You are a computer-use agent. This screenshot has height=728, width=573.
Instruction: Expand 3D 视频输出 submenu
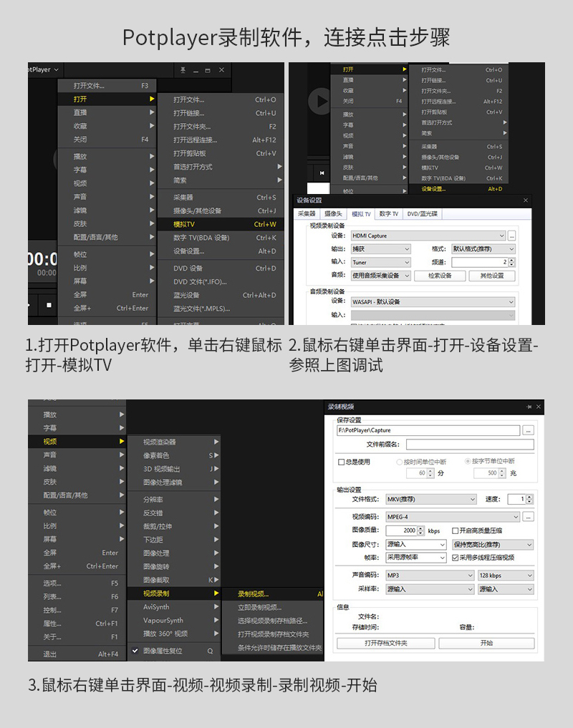coord(174,469)
